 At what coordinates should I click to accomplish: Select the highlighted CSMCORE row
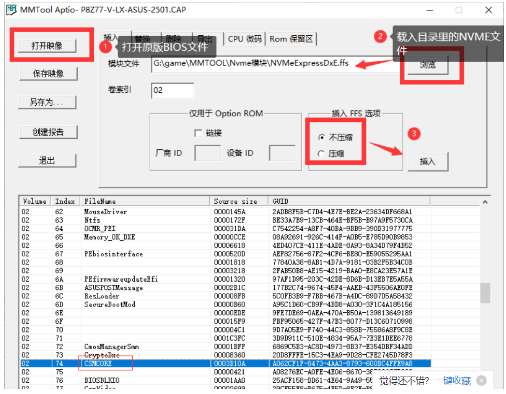point(225,363)
